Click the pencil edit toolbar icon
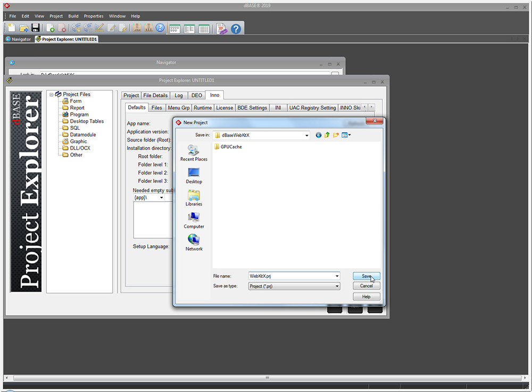The width and height of the screenshot is (532, 392). tap(112, 28)
